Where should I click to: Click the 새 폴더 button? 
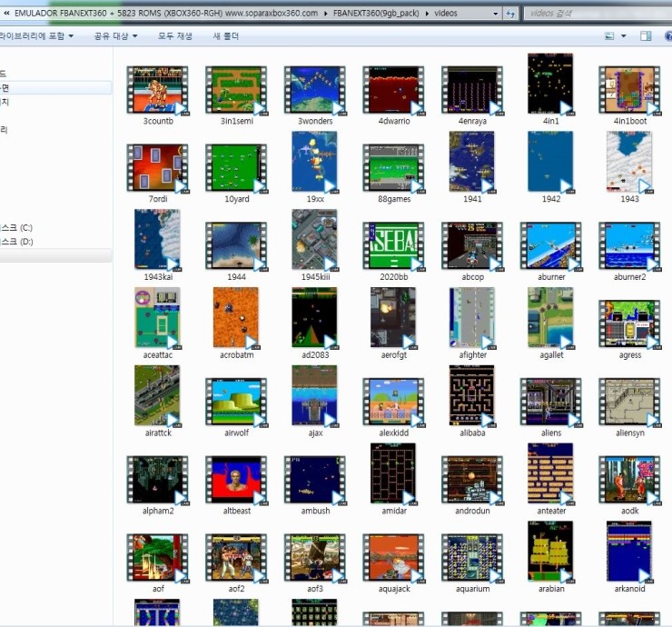click(x=226, y=36)
